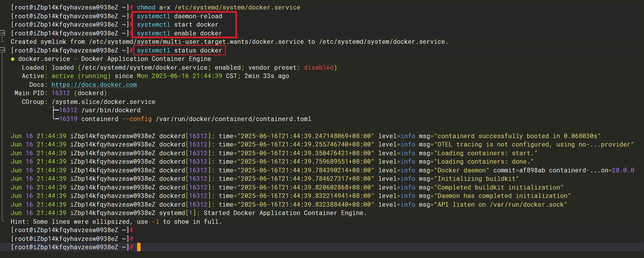Click the green 'active (running)' status text
Viewport: 644px width, 258px height.
[x=81, y=76]
